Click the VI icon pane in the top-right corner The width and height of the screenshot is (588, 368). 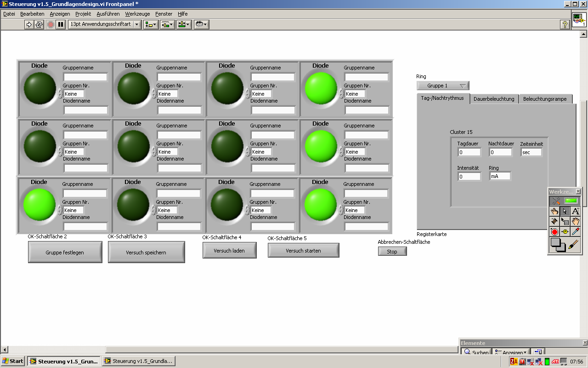tap(579, 20)
